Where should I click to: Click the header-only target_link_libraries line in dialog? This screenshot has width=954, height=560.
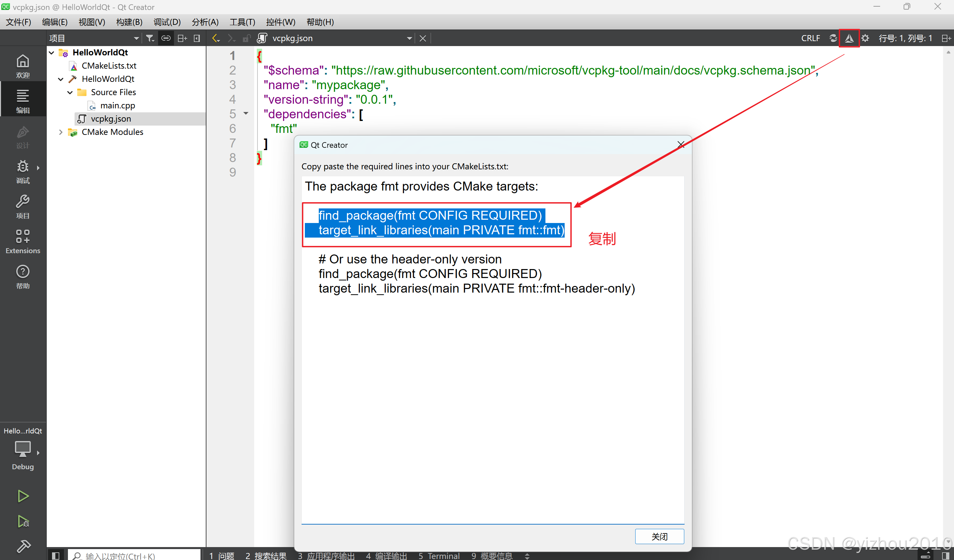(477, 289)
